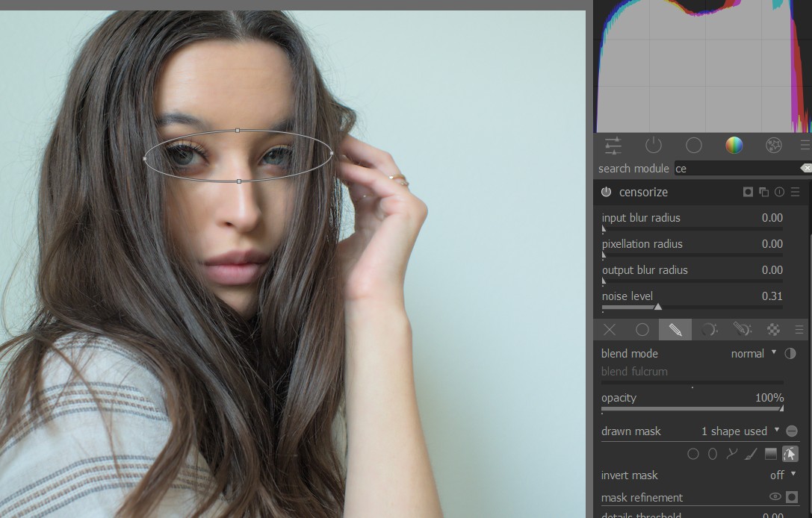Screen dimensions: 812x518
Task: Select raster mask checkerboard icon
Action: [x=773, y=330]
